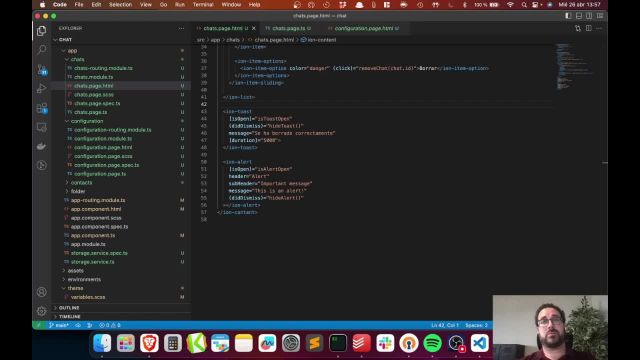Screen dimensions: 640x360
Task: Open Slack from the Dock
Action: (385, 343)
